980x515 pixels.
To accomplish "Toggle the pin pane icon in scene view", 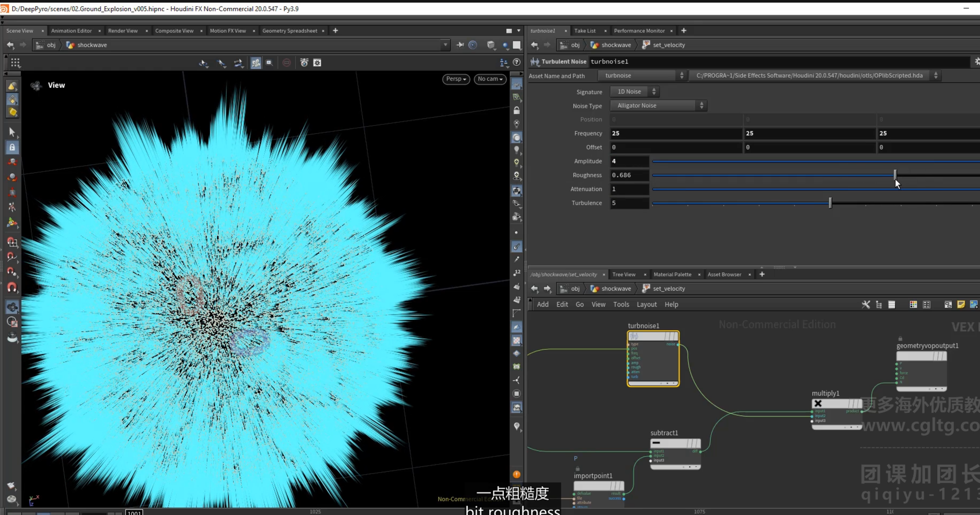I will tap(460, 45).
